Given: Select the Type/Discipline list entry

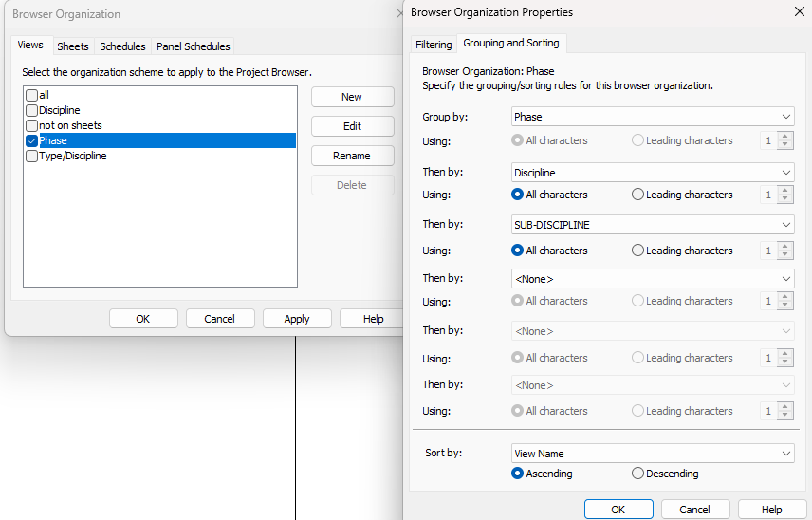Looking at the screenshot, I should coord(73,156).
